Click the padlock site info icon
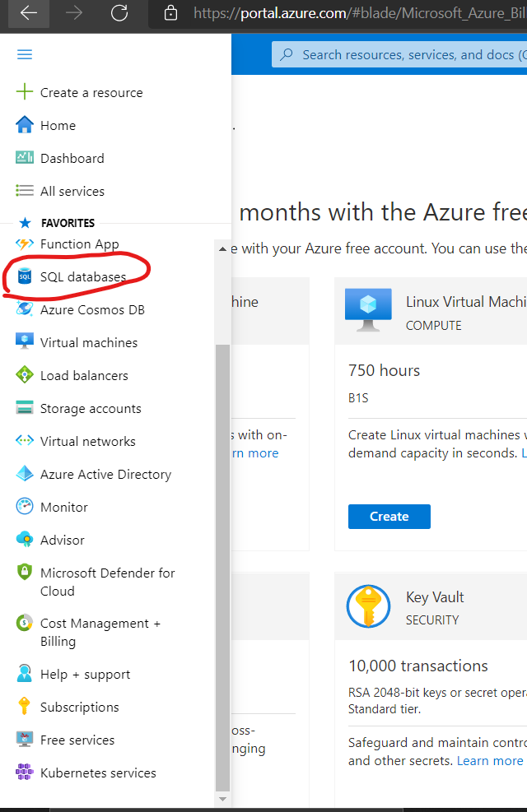This screenshot has width=527, height=812. coord(170,13)
